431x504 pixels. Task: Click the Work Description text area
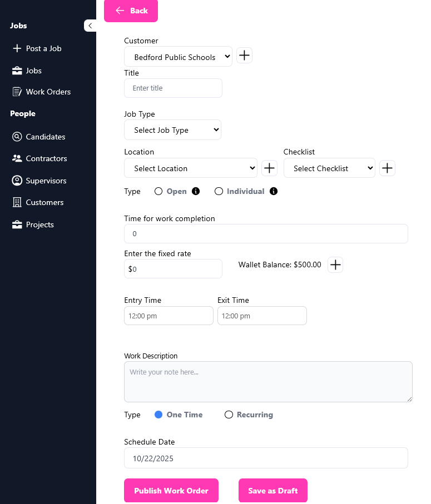tap(268, 382)
